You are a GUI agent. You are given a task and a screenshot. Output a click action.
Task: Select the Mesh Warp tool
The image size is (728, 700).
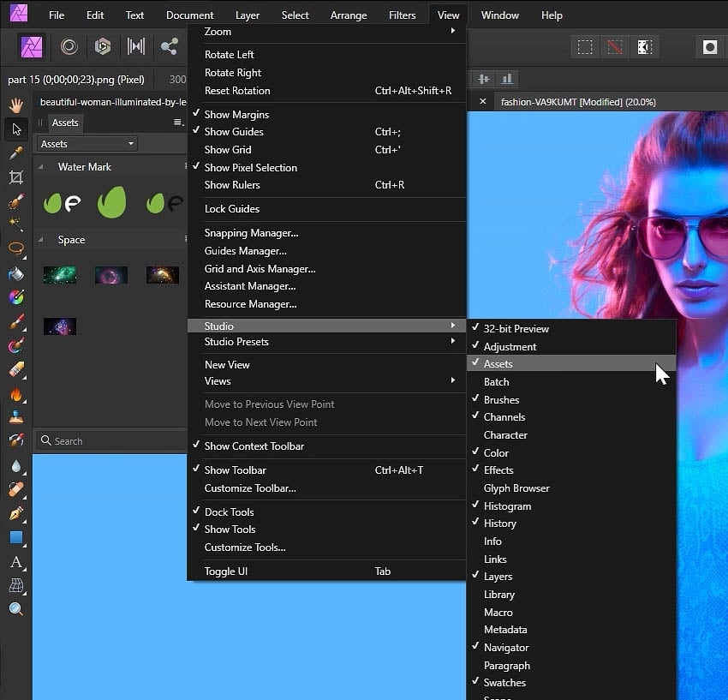tap(15, 587)
